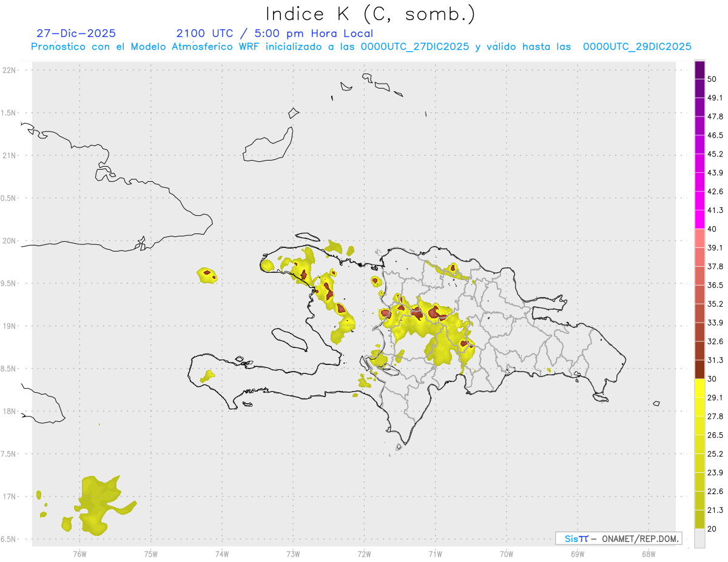Click the "35.2" value on the color scale
The width and height of the screenshot is (728, 562).
pyautogui.click(x=715, y=304)
